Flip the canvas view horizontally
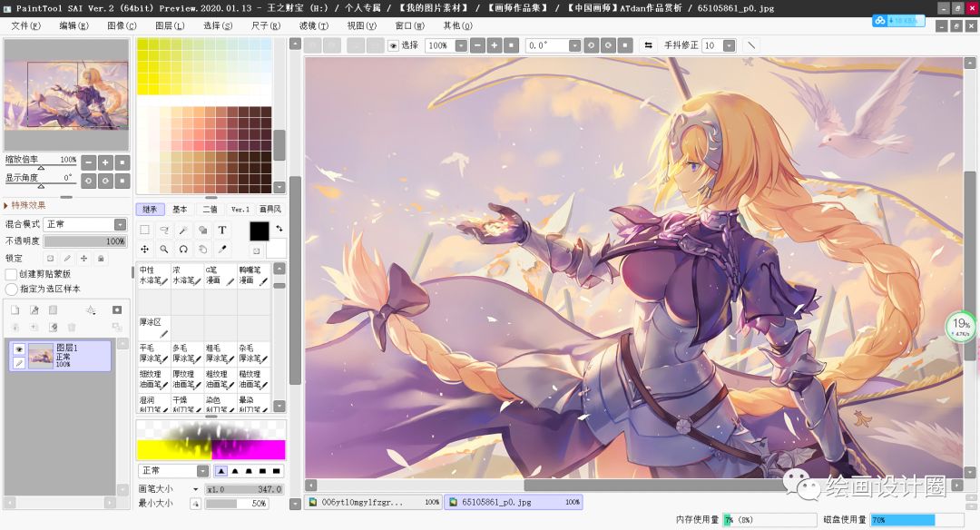Screen dimensions: 980x530 tap(648, 45)
